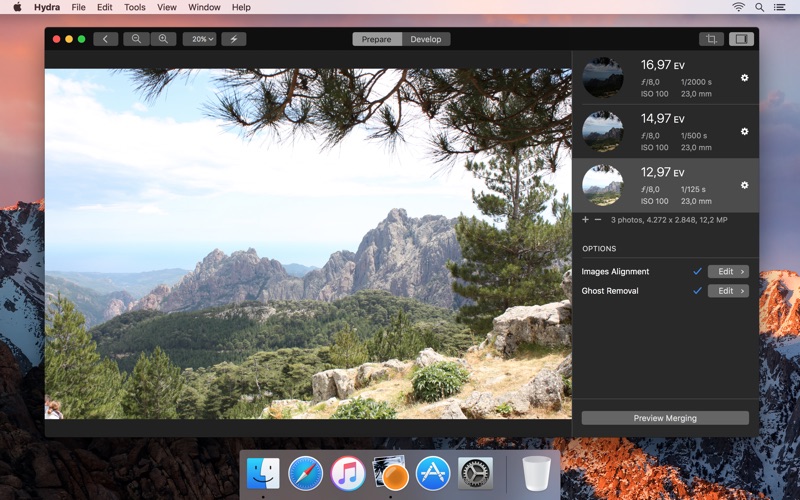The width and height of the screenshot is (800, 500).
Task: Click the lightning bolt toolbar icon
Action: coord(234,39)
